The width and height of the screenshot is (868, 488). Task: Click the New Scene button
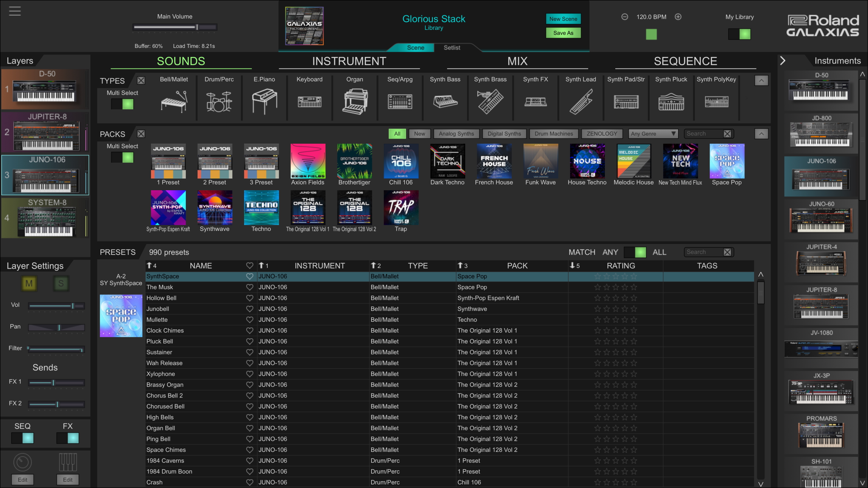563,19
